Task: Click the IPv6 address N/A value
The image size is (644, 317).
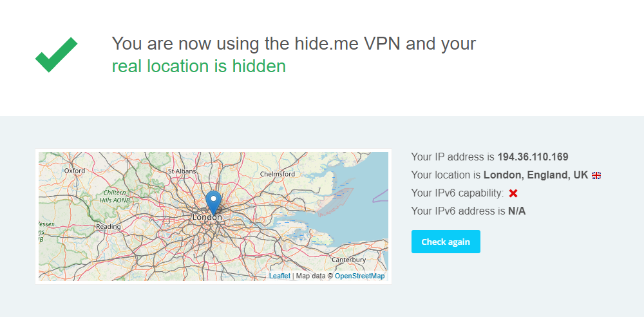Action: point(516,211)
